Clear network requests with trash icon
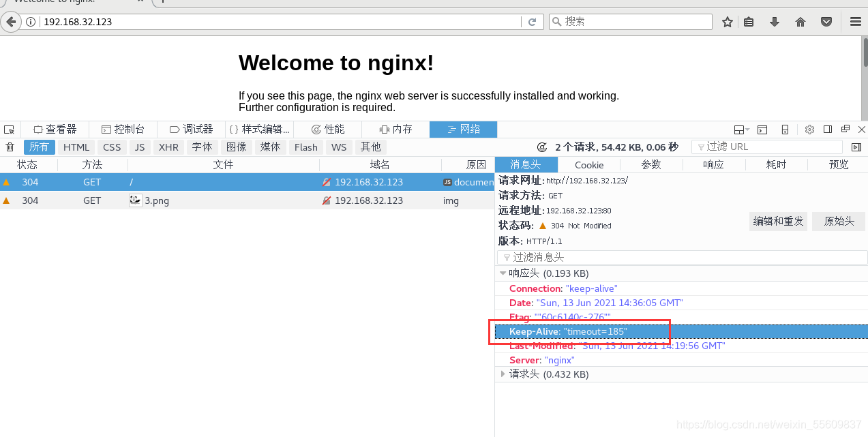 [10, 147]
